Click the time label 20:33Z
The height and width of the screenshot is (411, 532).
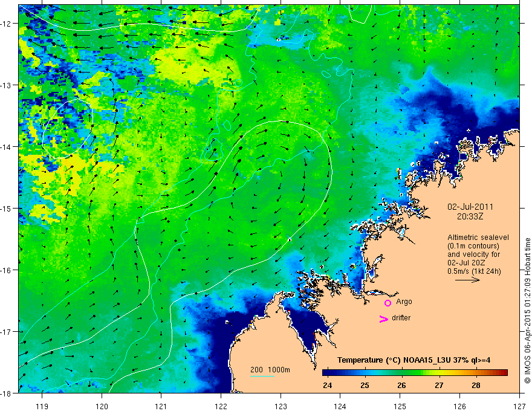(470, 216)
